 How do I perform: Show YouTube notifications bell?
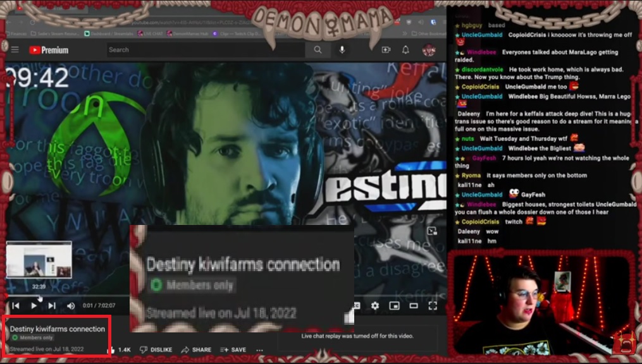pos(405,50)
